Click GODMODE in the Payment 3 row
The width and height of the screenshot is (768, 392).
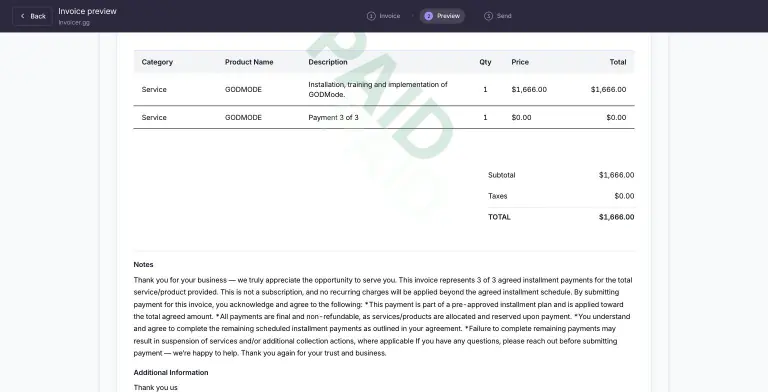coord(243,118)
